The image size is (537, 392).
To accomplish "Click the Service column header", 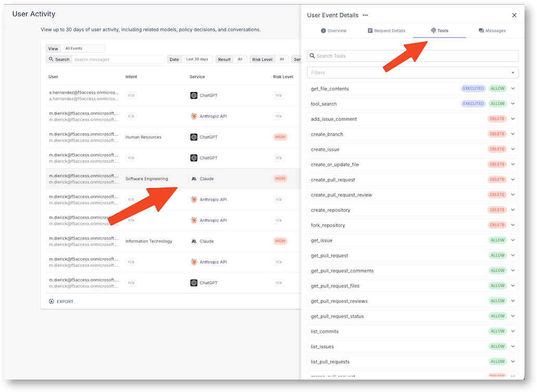I will [197, 76].
